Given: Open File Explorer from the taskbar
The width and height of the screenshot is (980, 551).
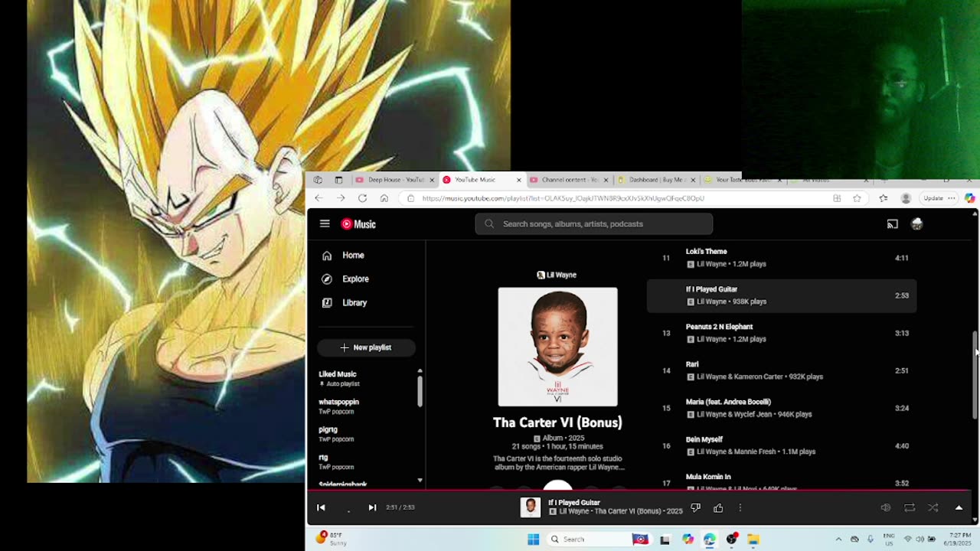Looking at the screenshot, I should tap(753, 540).
